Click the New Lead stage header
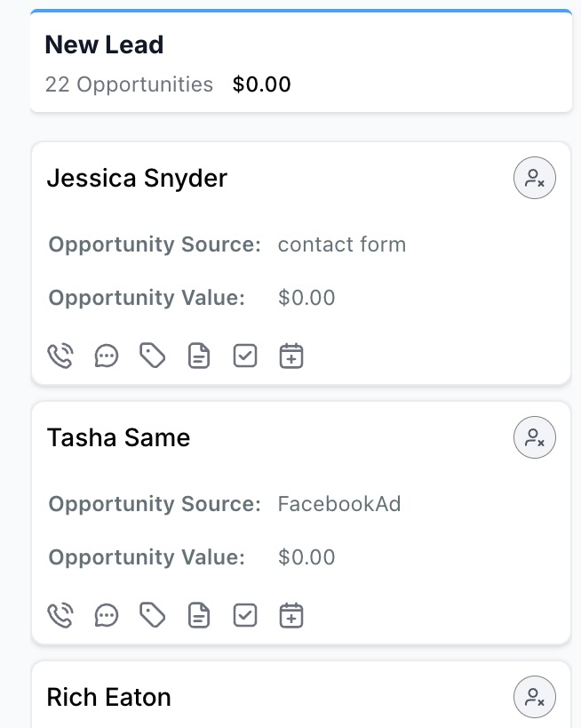 104,44
